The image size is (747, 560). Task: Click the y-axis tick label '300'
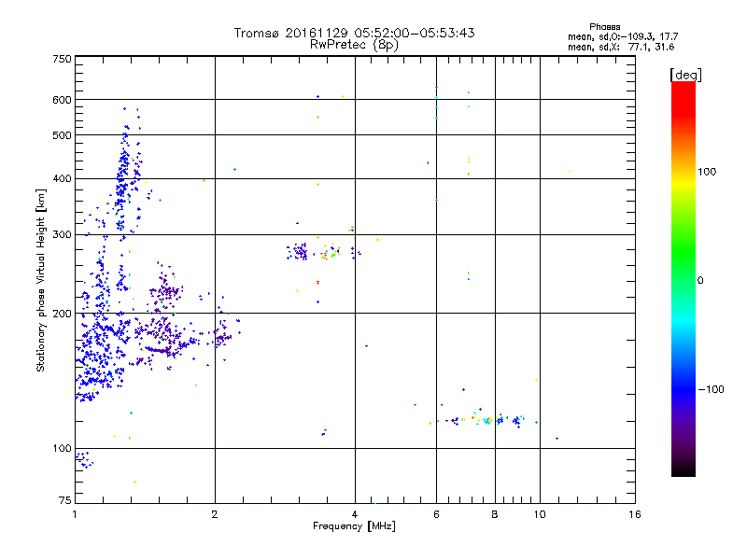click(62, 235)
